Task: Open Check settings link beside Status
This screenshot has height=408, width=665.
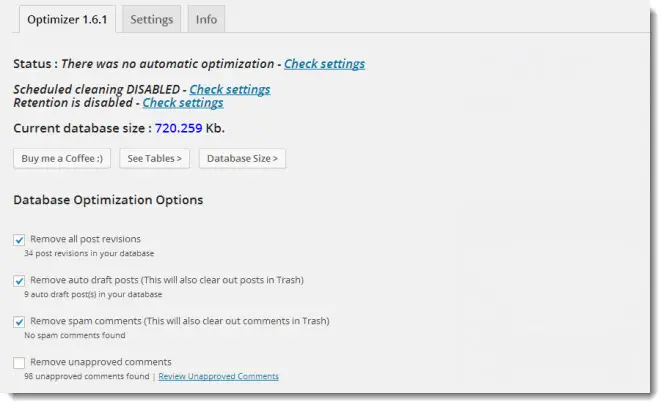Action: [x=324, y=64]
